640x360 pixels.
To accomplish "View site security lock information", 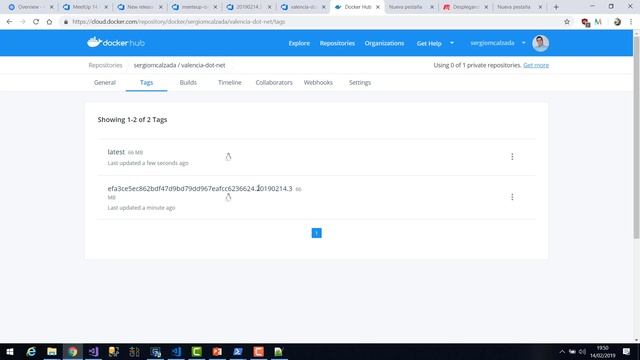I will tap(66, 22).
